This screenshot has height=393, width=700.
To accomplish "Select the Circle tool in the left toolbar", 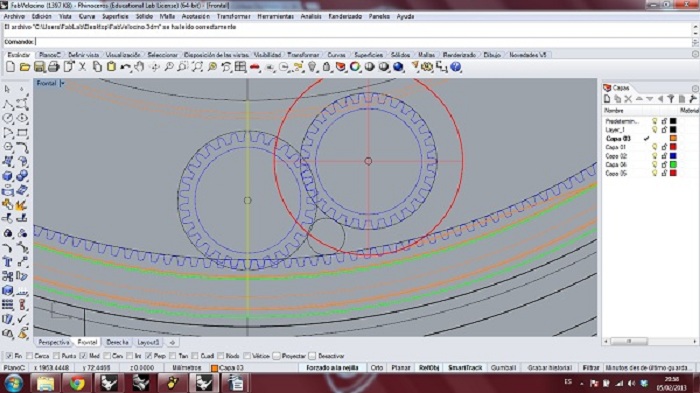I will tap(8, 118).
